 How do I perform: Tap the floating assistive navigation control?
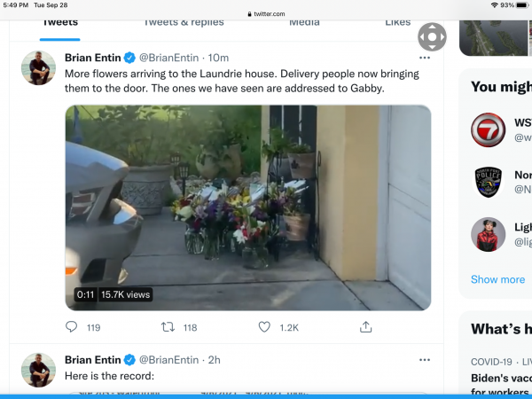coord(432,38)
